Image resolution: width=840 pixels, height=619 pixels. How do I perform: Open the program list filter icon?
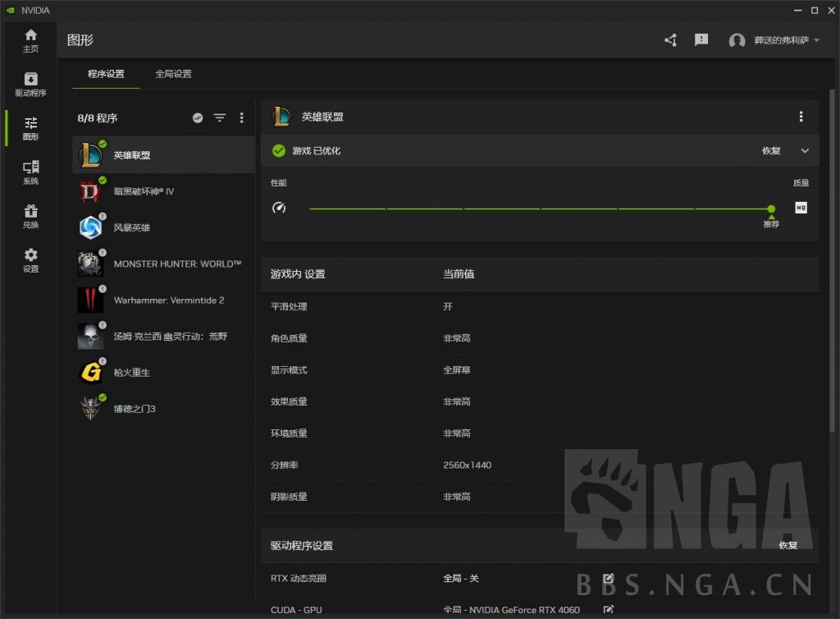pyautogui.click(x=219, y=117)
